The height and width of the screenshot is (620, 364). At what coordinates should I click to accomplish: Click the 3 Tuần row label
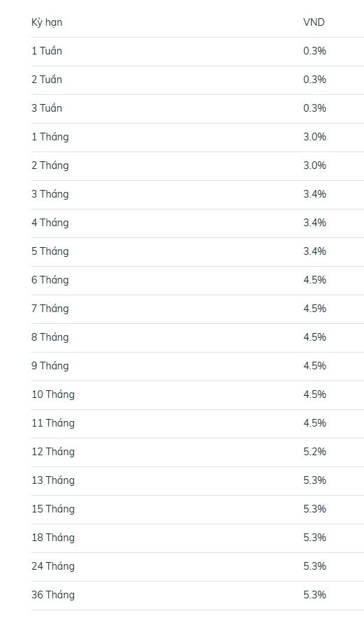pyautogui.click(x=47, y=108)
